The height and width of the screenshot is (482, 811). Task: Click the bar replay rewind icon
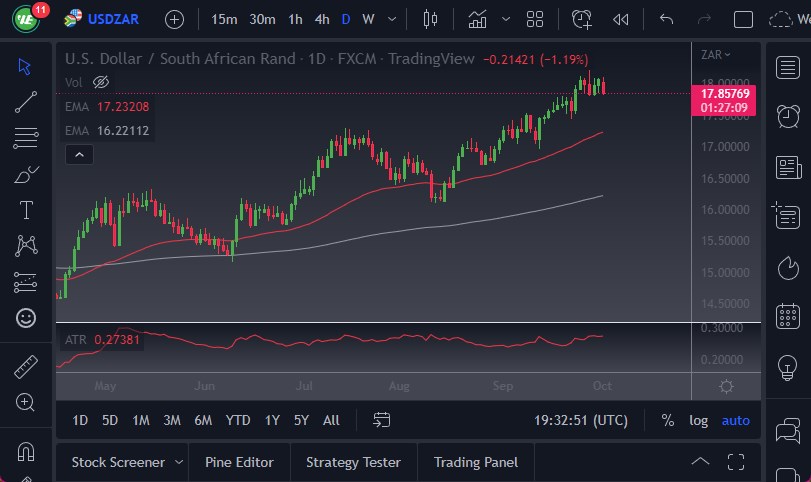pos(621,19)
